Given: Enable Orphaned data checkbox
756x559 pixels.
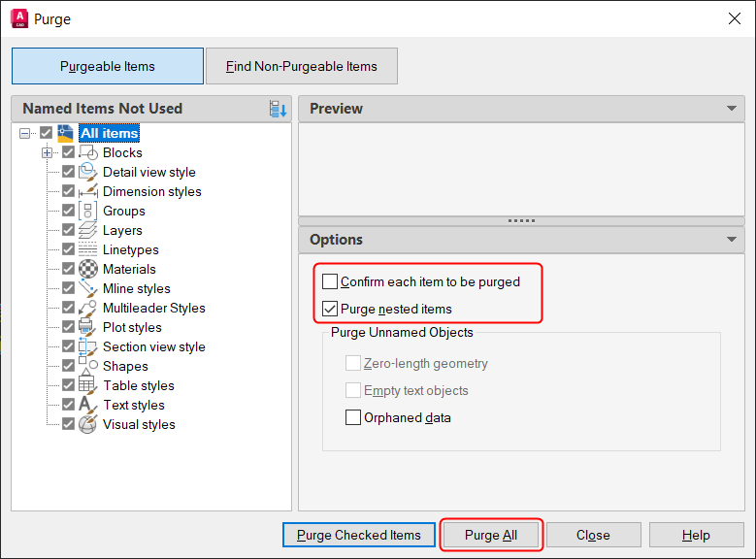Looking at the screenshot, I should [x=353, y=417].
